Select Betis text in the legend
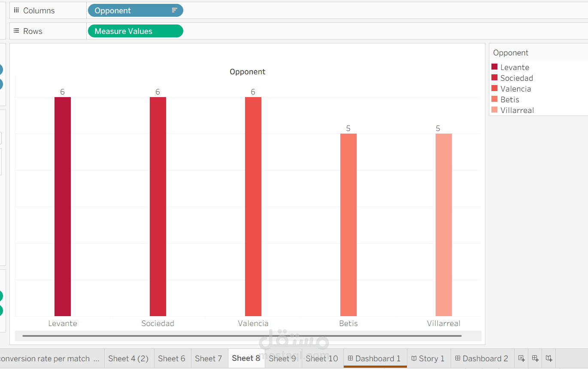 (x=510, y=100)
